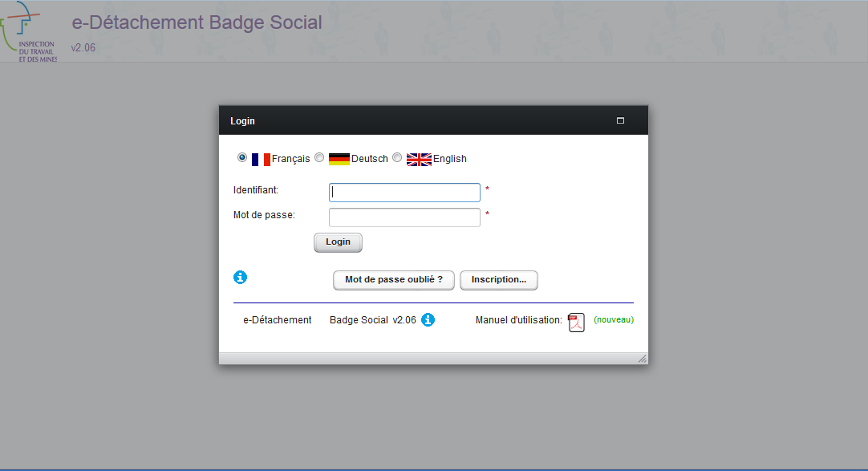Viewport: 868px width, 471px height.
Task: Focus the Identifiant input field
Action: tap(404, 193)
